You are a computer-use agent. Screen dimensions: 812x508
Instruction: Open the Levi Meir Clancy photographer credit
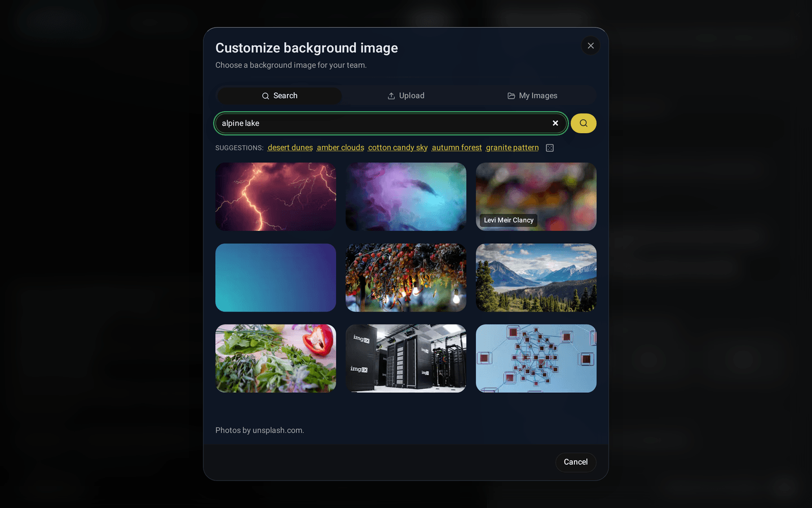coord(509,220)
